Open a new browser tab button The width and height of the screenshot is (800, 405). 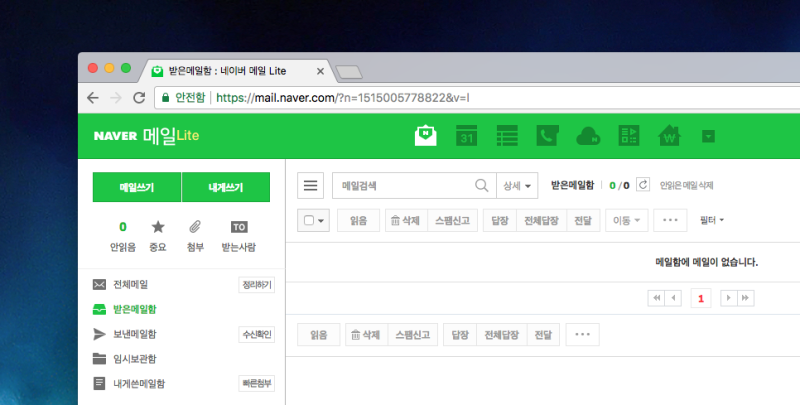[349, 72]
